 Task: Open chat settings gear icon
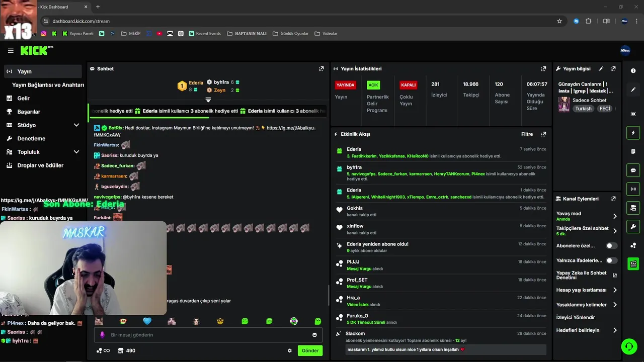pyautogui.click(x=290, y=351)
